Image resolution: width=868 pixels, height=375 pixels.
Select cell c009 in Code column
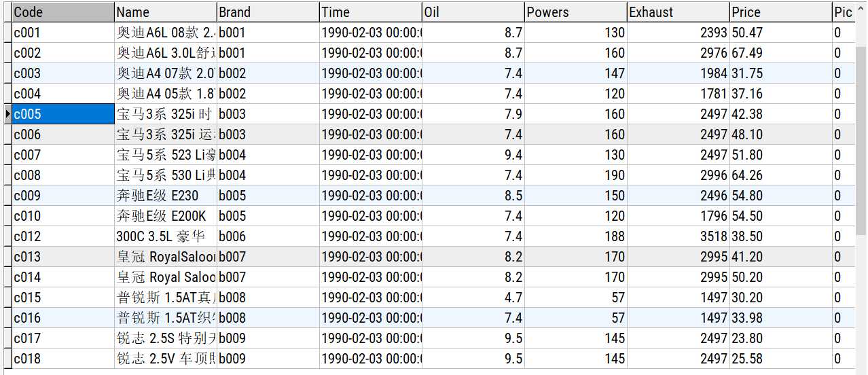[x=63, y=196]
